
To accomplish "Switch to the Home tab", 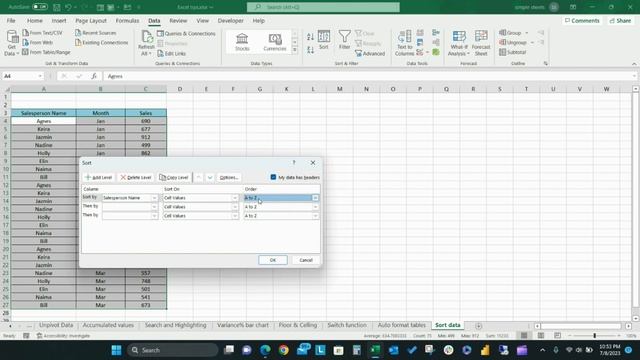I will click(x=35, y=20).
